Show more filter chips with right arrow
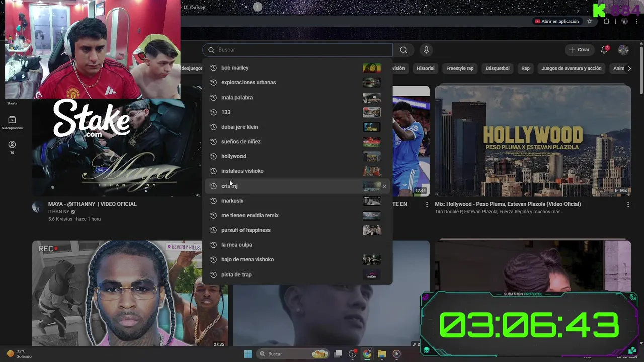 (x=629, y=68)
